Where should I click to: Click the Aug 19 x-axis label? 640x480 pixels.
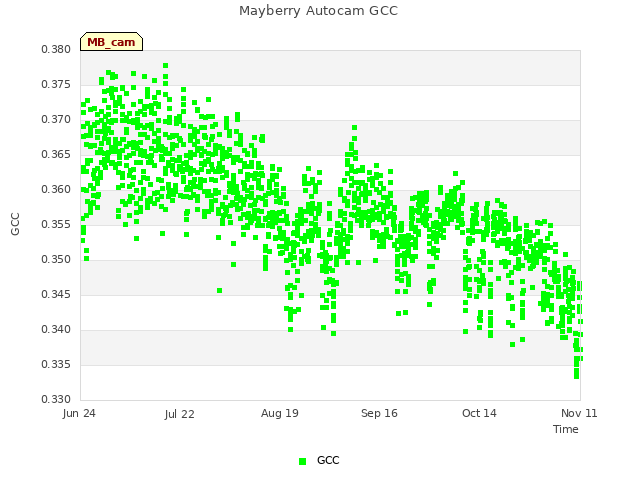(x=280, y=414)
